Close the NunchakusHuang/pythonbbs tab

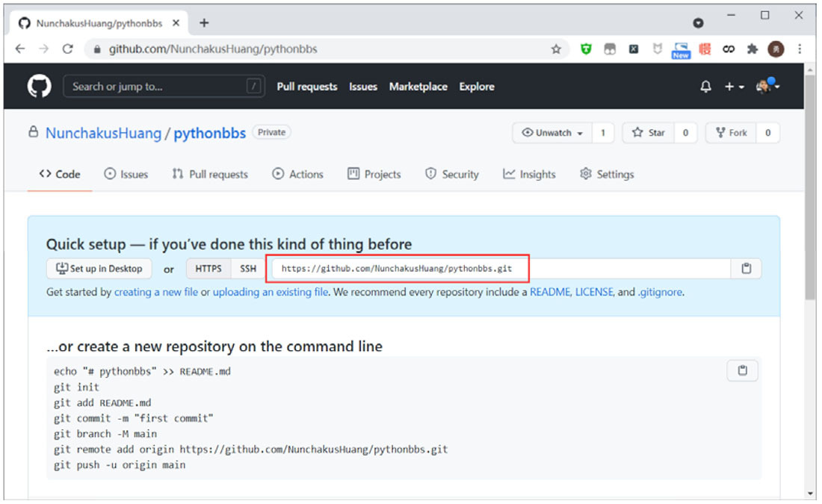pos(176,23)
